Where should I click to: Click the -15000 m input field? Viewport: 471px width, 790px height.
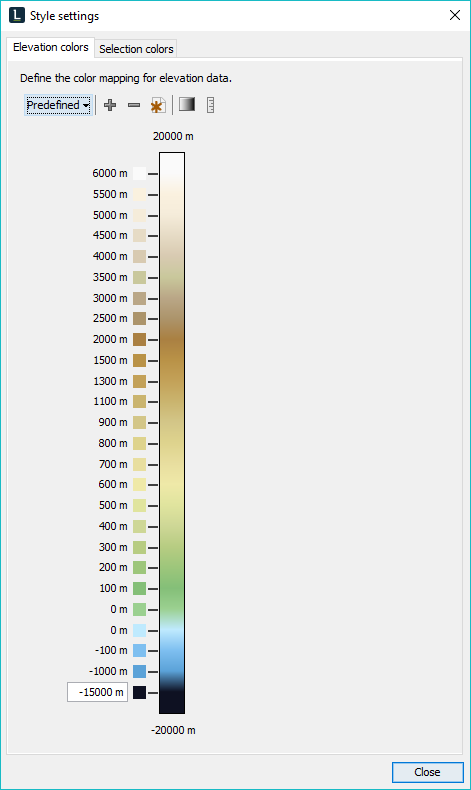click(x=97, y=692)
